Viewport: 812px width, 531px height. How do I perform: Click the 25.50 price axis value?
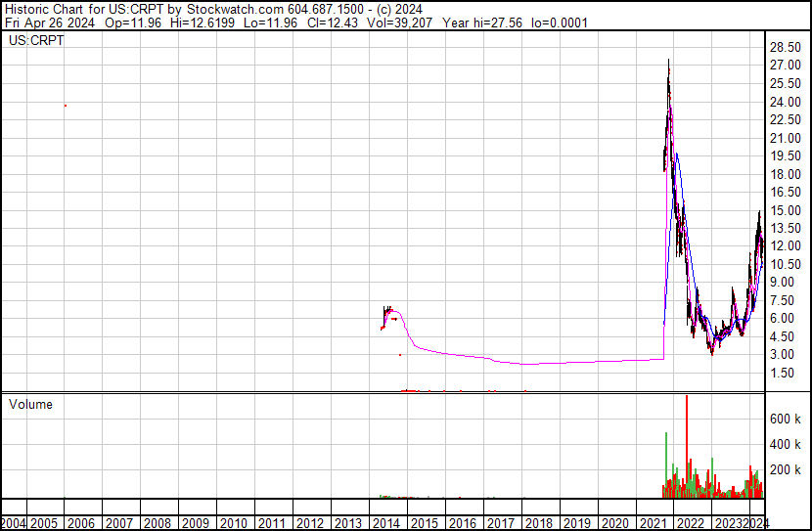pos(786,83)
